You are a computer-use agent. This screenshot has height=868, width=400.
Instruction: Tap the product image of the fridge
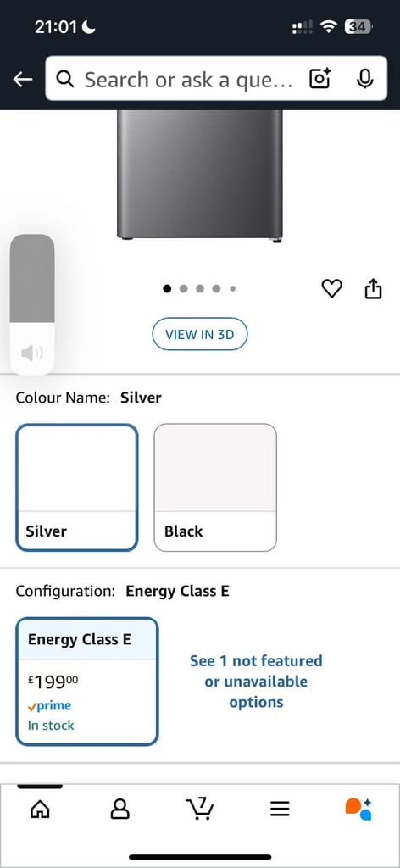pyautogui.click(x=200, y=176)
